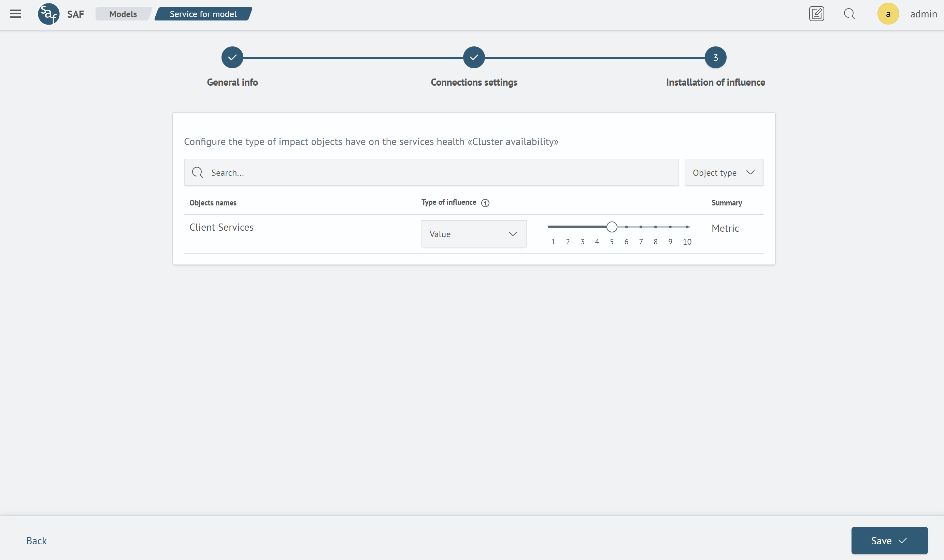
Task: Click slider tick label 8
Action: 655,242
